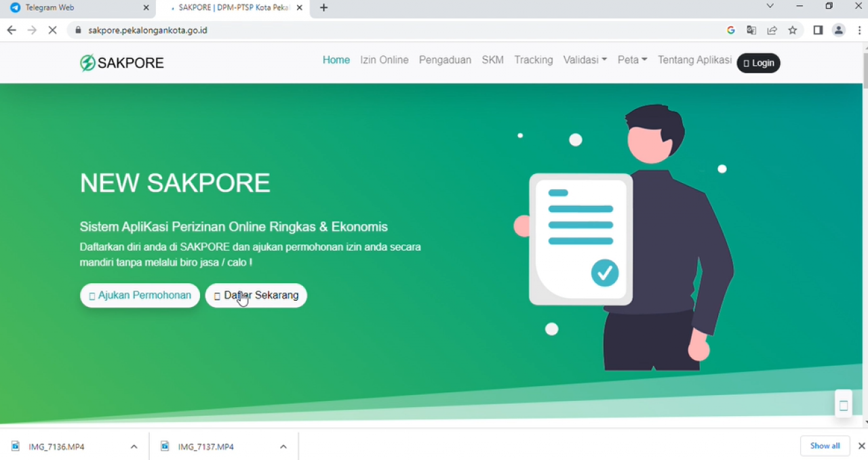Screen dimensions: 868x460
Task: Expand options for IMG_7136.MP4 download
Action: click(134, 446)
